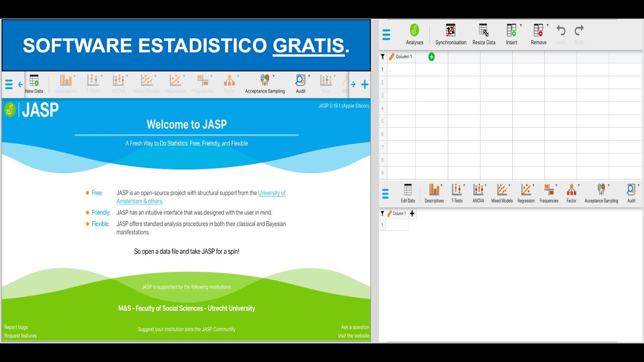Open greyed Factor menu in welcome window
The height and width of the screenshot is (362, 644).
click(229, 84)
